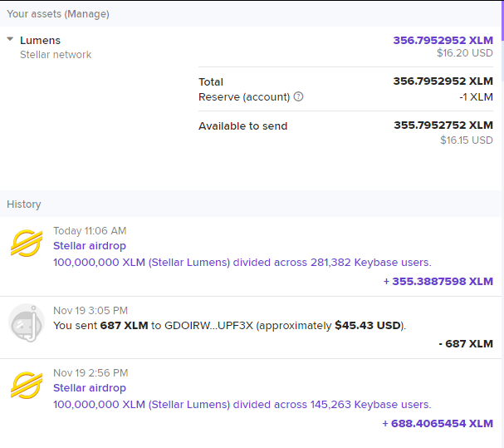Click the +688.4065454 XLM amount

coord(438,423)
